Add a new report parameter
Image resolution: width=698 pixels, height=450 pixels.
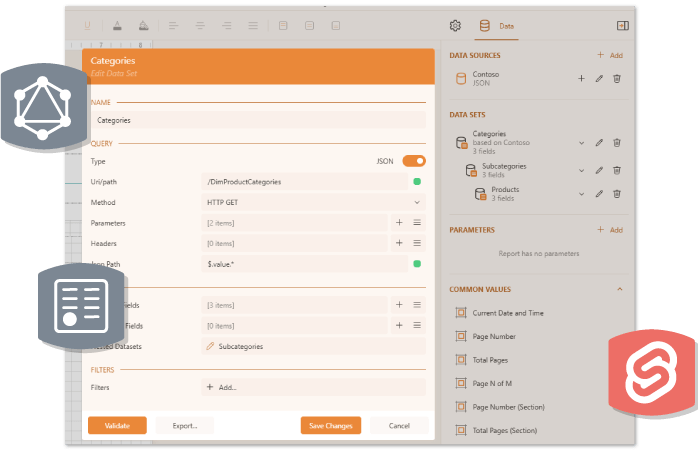pyautogui.click(x=610, y=230)
